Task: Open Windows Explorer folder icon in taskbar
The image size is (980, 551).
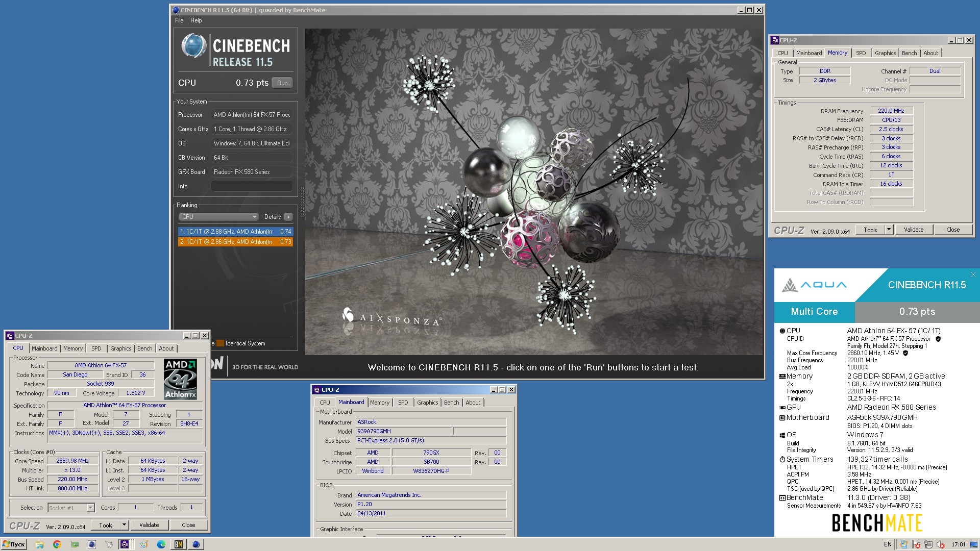Action: coord(39,544)
